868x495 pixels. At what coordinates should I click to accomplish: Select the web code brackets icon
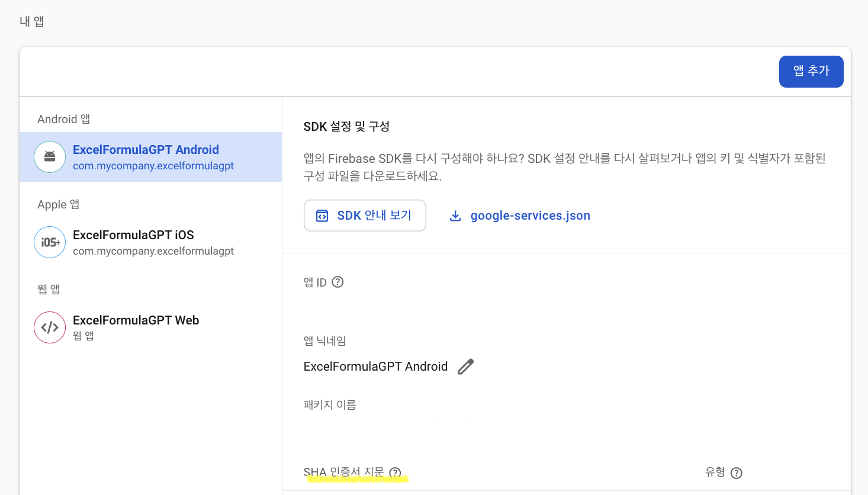click(x=50, y=327)
